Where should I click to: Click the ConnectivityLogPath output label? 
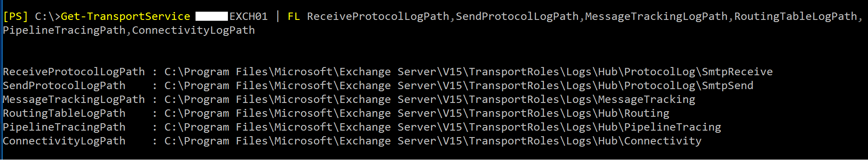[x=64, y=141]
